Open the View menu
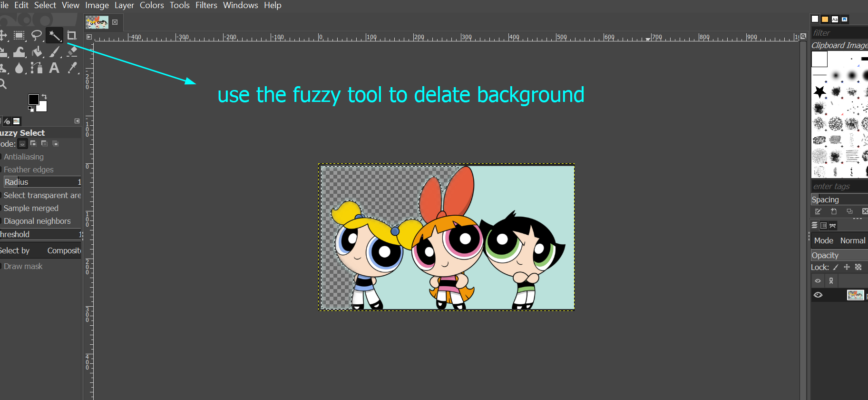Screen dimensions: 868x400 (70, 5)
